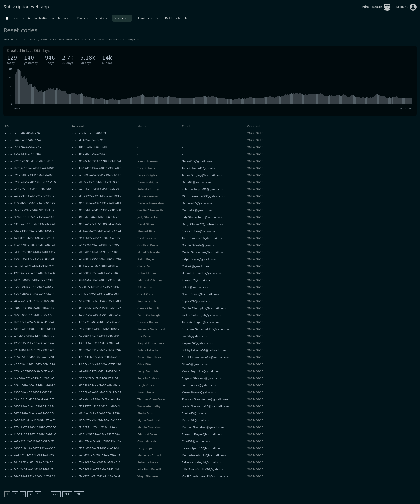Click the Reset codes active tab
This screenshot has height=504, width=420.
[122, 18]
